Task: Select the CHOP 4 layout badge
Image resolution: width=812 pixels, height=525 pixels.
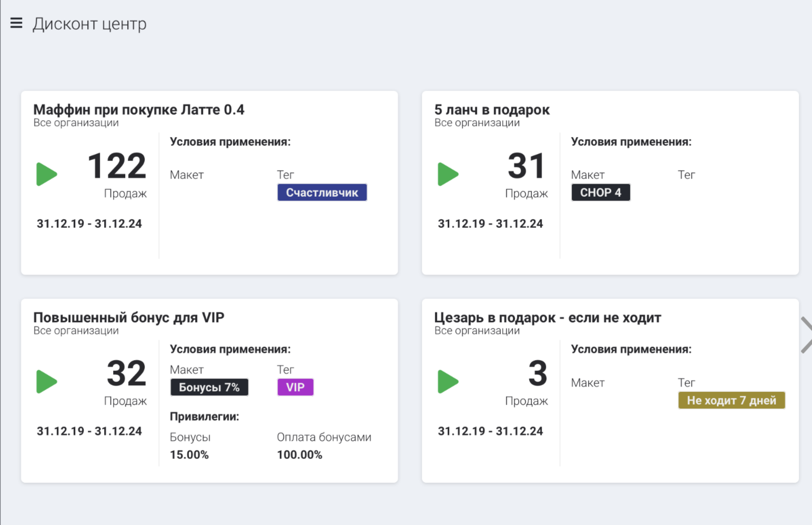Action: click(600, 193)
